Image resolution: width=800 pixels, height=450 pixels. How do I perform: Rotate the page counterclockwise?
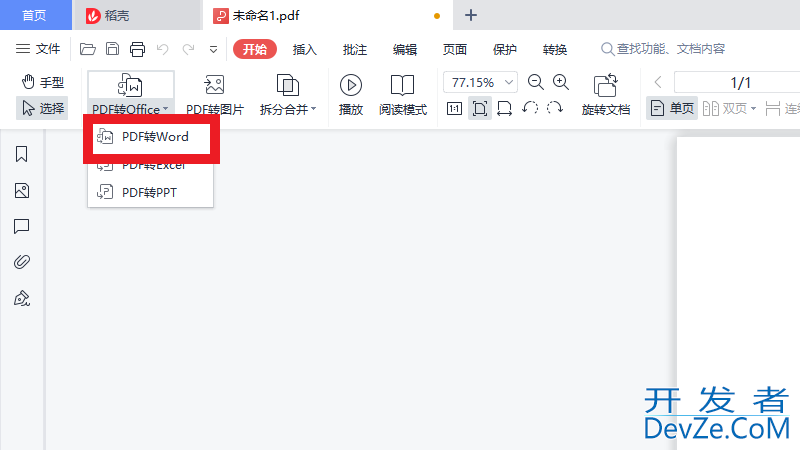click(x=530, y=108)
